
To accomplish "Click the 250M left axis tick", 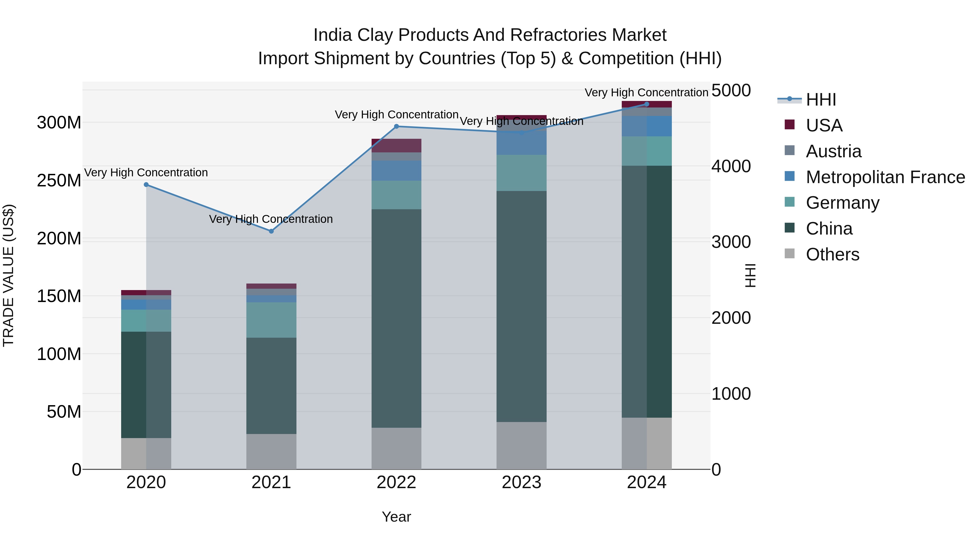I will pos(59,181).
